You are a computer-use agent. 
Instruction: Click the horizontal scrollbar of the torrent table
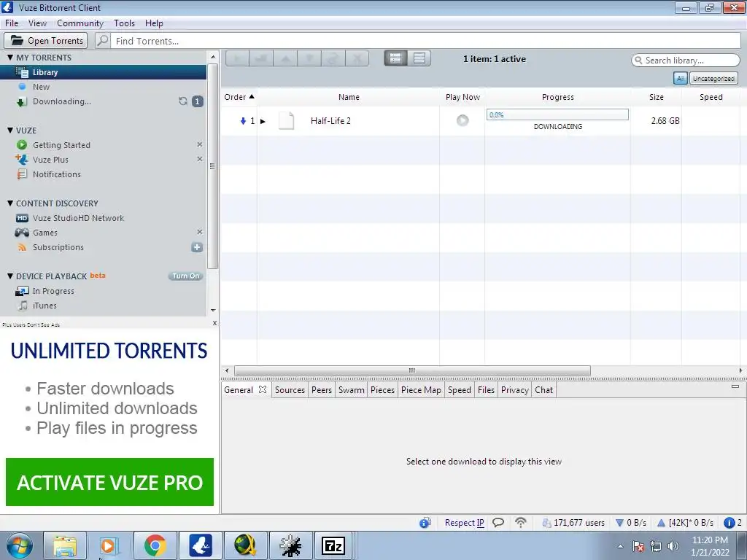tap(412, 370)
